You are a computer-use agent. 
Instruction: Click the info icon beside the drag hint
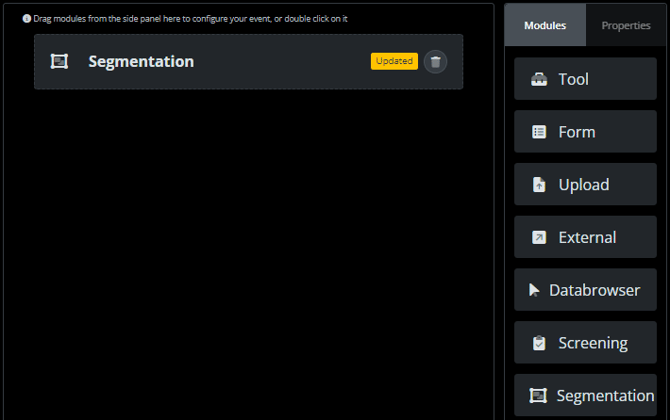27,19
